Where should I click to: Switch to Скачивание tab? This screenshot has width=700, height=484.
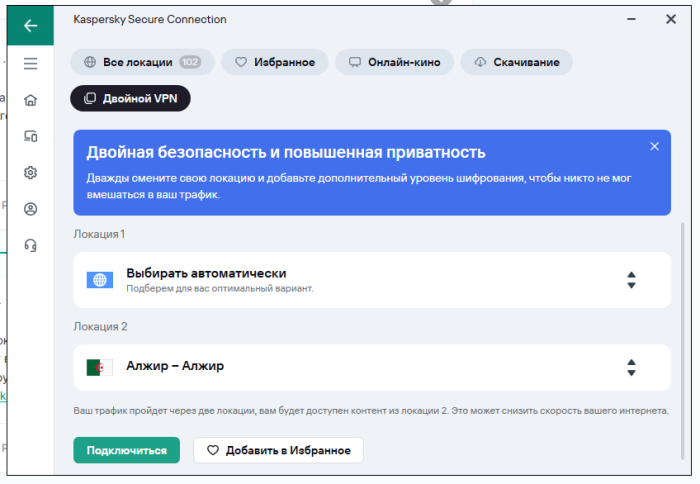(x=517, y=62)
